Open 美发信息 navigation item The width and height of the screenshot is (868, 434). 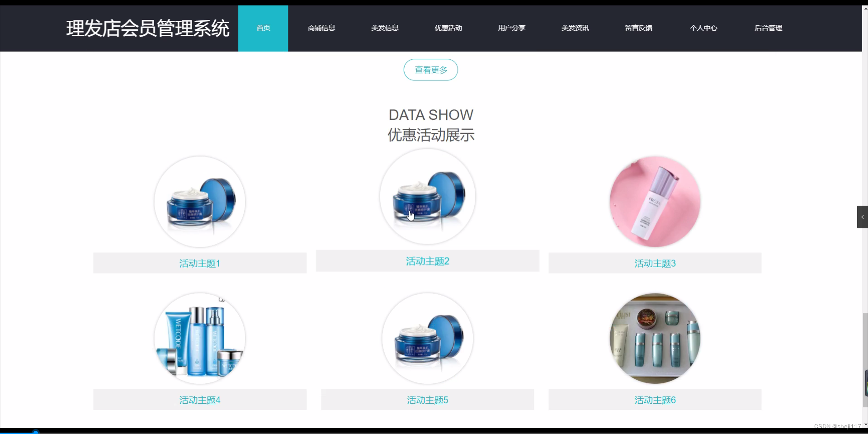[385, 28]
